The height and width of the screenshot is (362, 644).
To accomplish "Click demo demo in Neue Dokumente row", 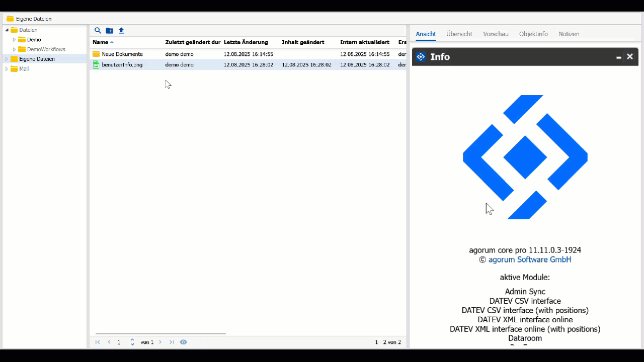I will [x=179, y=54].
